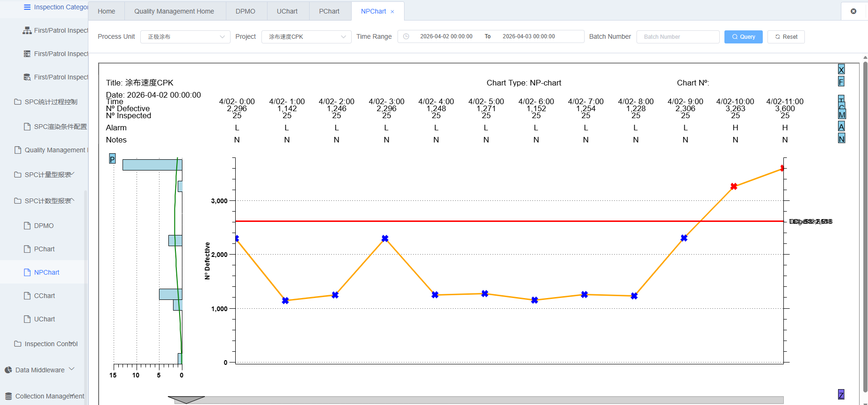Click the Query button

[743, 37]
